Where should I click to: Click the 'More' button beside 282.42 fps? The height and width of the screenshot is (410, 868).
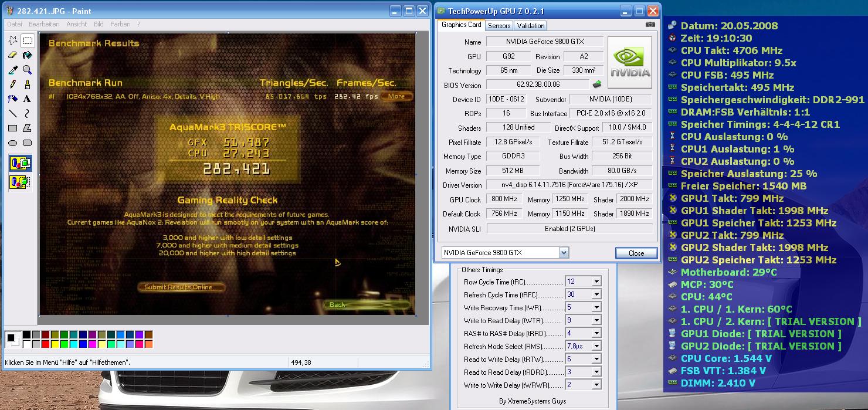(396, 96)
